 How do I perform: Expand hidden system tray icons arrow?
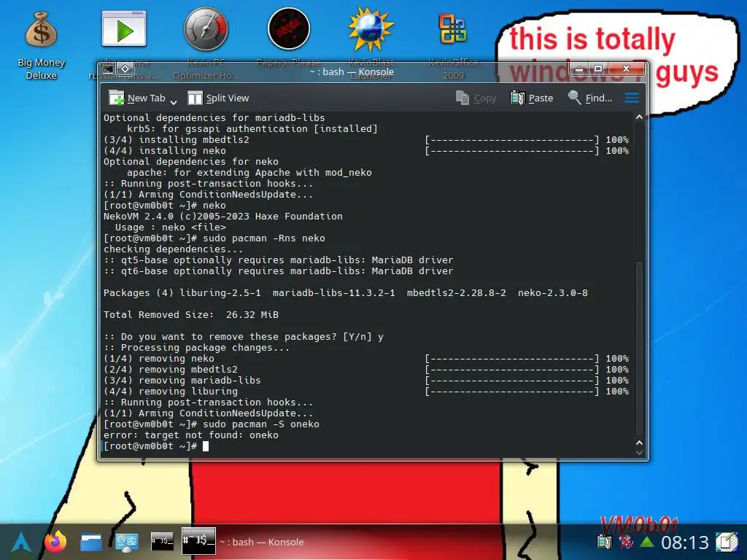tap(646, 542)
